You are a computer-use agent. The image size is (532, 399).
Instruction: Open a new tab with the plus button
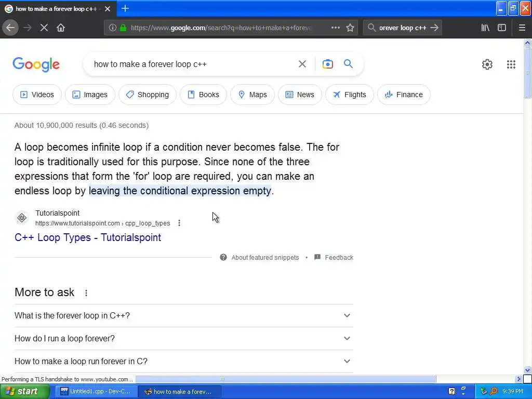(x=125, y=8)
